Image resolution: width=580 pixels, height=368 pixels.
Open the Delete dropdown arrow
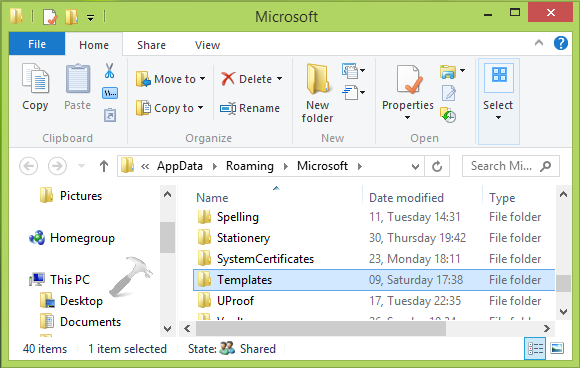pos(280,79)
